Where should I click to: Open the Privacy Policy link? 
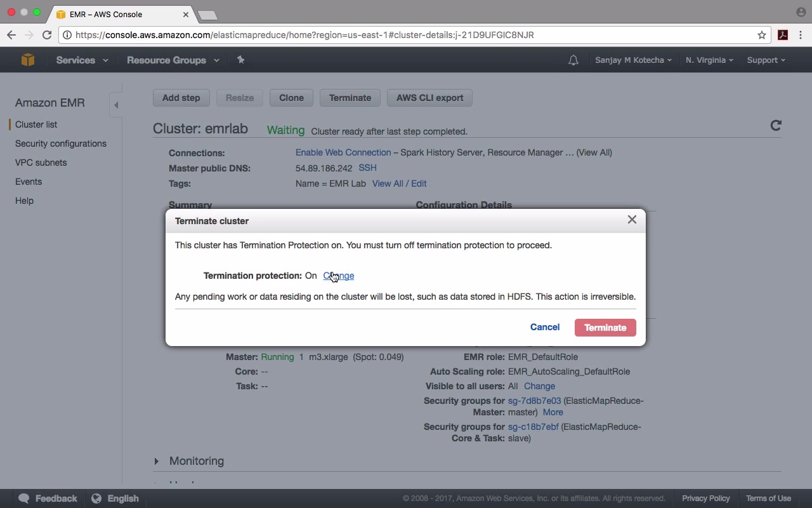pos(706,498)
